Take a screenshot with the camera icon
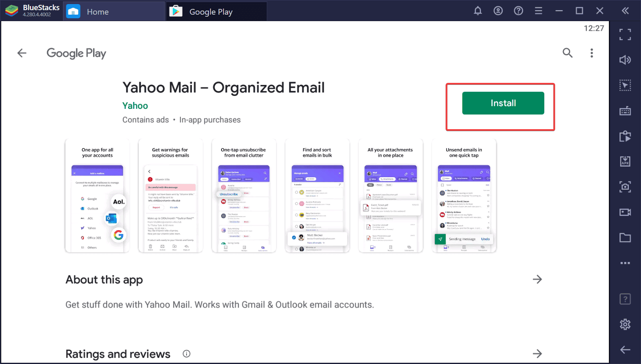Image resolution: width=641 pixels, height=364 pixels. click(x=625, y=187)
